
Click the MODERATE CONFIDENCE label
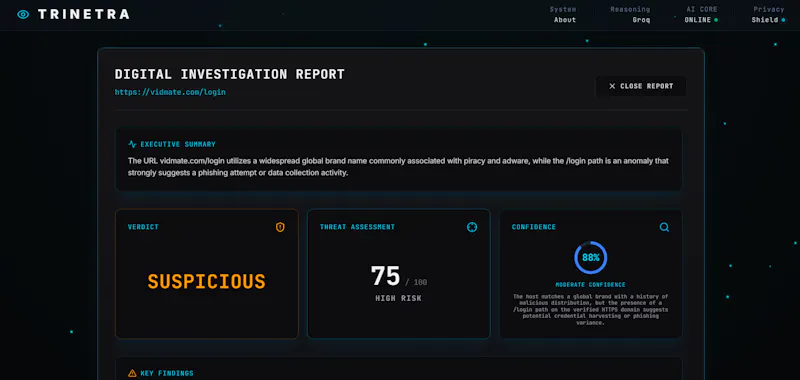(590, 285)
